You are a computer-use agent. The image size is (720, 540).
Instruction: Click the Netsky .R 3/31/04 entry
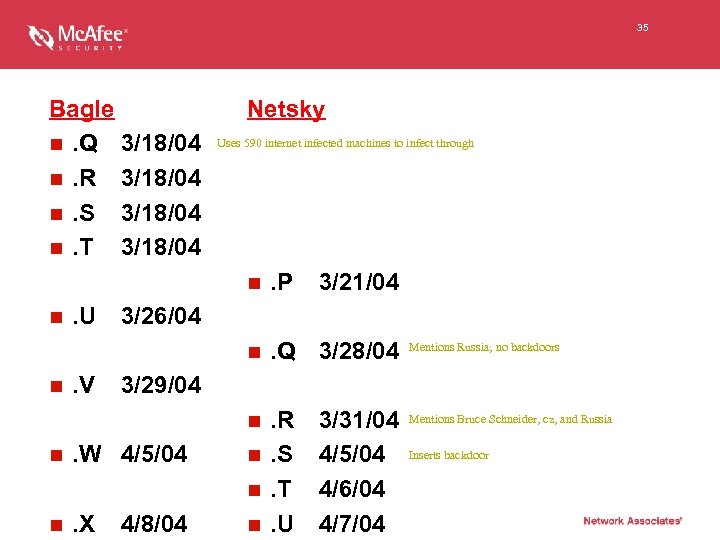[324, 420]
